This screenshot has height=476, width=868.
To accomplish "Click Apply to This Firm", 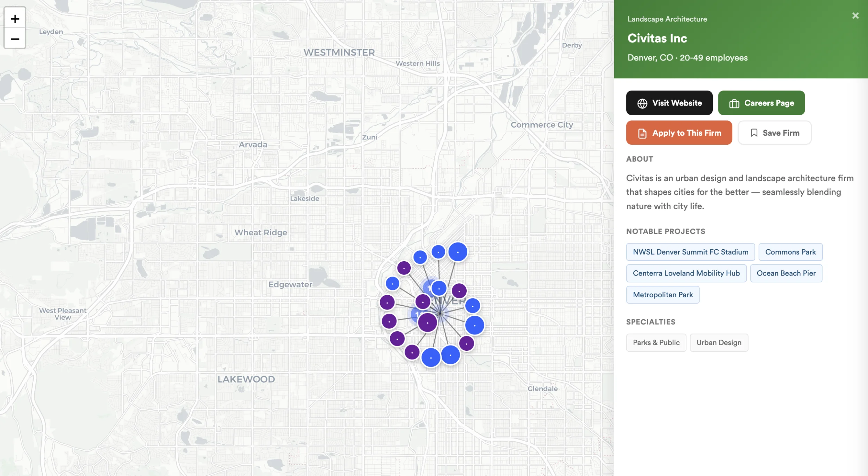I will tap(679, 133).
